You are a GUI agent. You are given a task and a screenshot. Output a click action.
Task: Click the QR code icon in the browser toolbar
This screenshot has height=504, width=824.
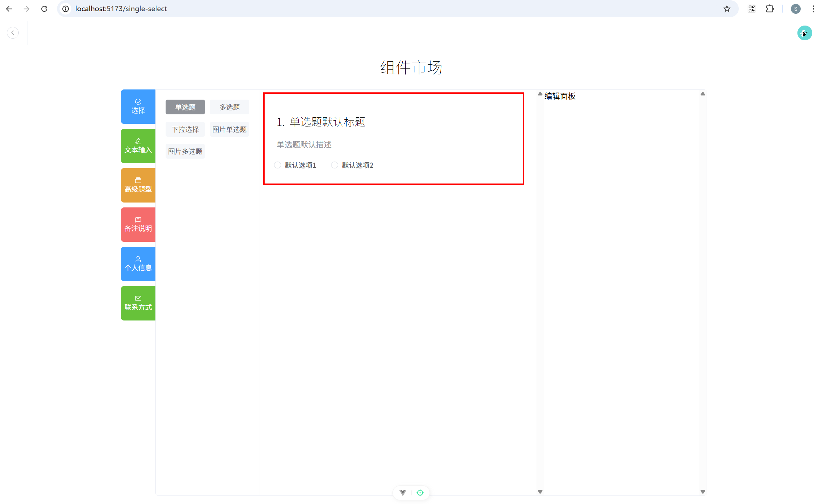(x=752, y=9)
